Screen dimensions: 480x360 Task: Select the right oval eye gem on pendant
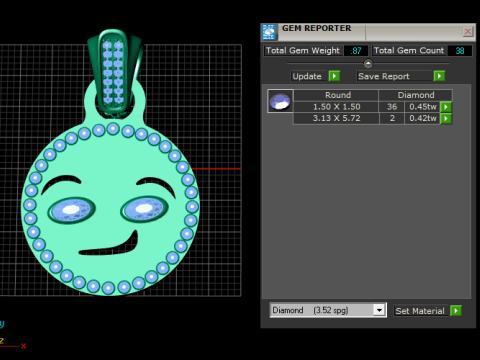144,209
